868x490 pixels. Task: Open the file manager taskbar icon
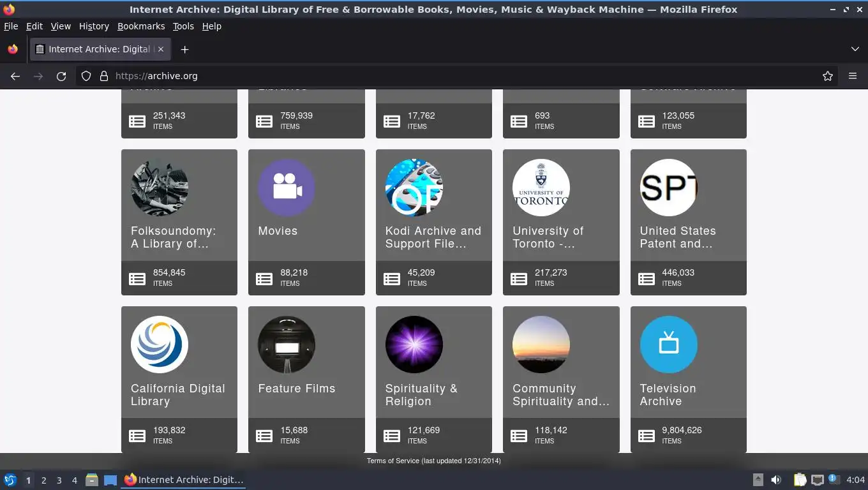click(92, 480)
